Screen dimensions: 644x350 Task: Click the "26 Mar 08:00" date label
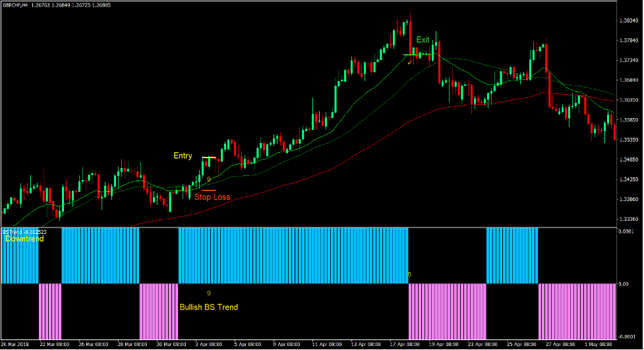click(93, 344)
